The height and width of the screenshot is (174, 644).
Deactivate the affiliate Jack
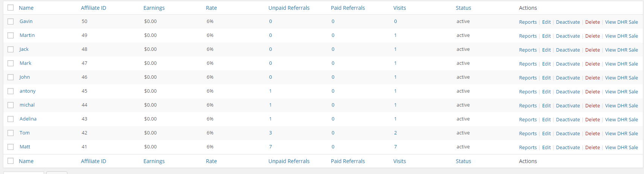pyautogui.click(x=568, y=50)
